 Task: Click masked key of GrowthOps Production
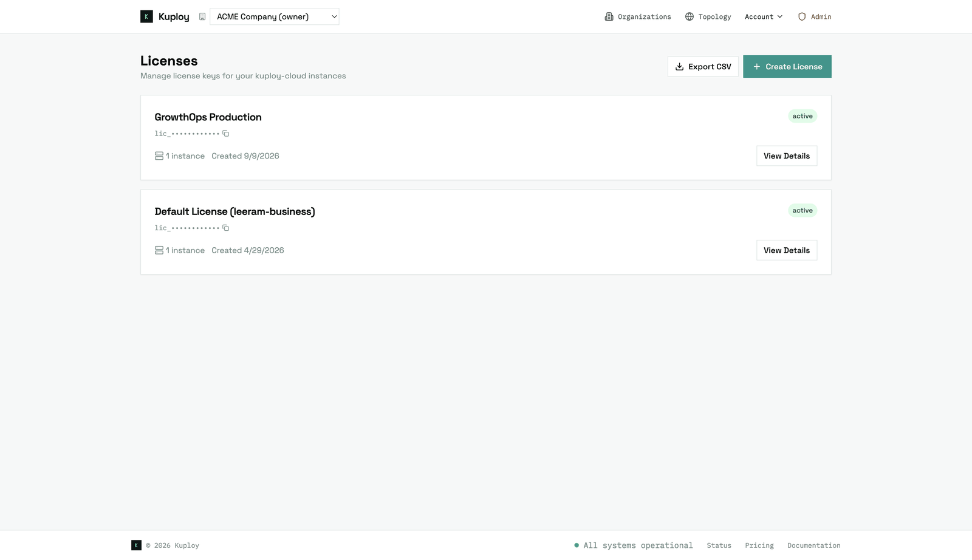(x=187, y=134)
